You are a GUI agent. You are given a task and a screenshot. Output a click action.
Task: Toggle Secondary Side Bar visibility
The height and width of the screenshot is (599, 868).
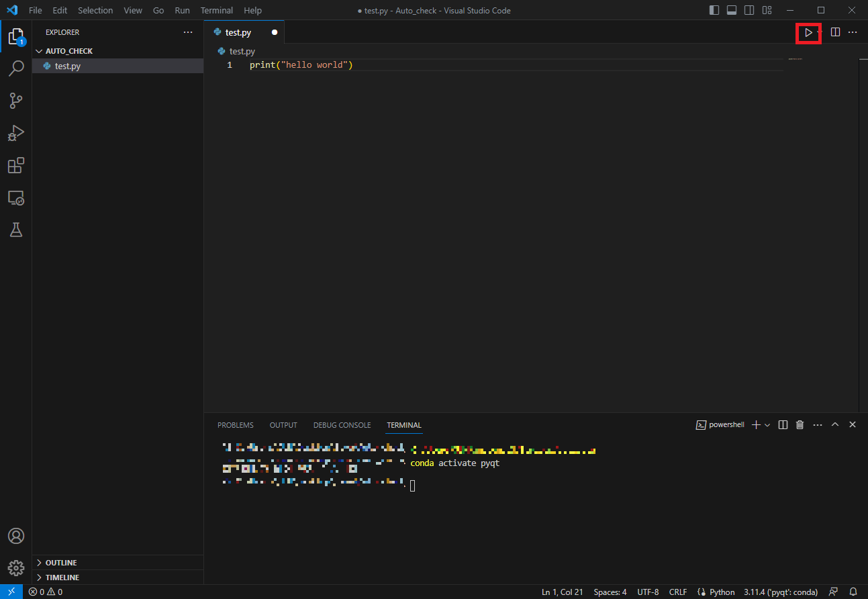(749, 11)
